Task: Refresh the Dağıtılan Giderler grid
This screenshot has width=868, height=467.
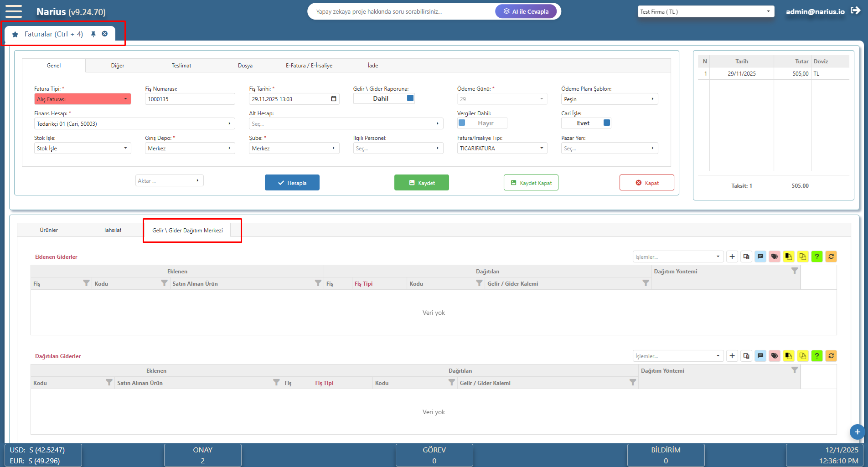Action: coord(831,356)
